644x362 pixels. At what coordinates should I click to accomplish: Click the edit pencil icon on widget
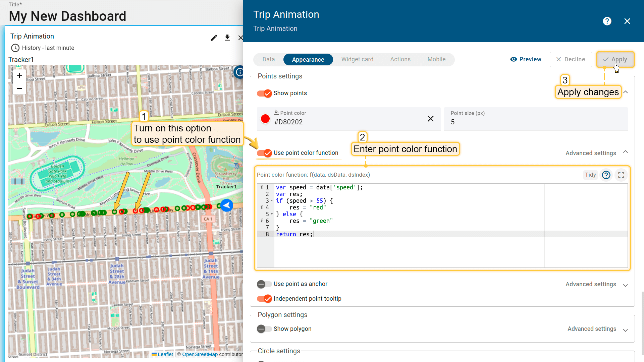[214, 38]
